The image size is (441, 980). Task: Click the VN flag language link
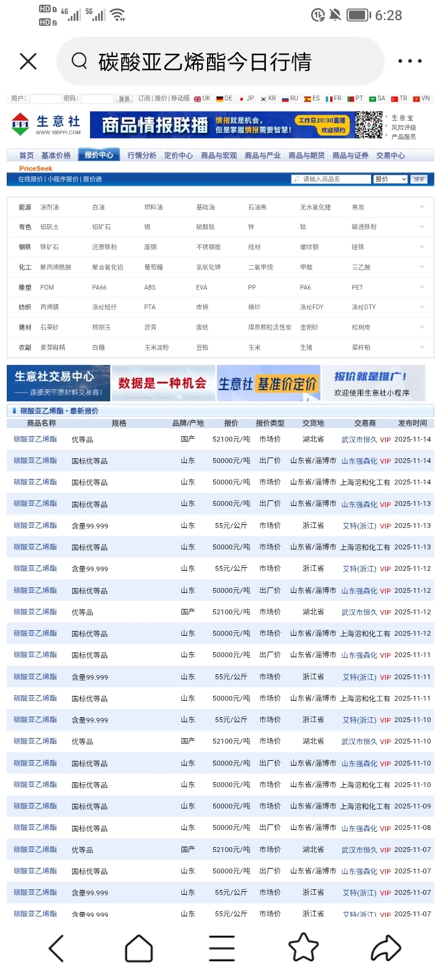(x=421, y=99)
